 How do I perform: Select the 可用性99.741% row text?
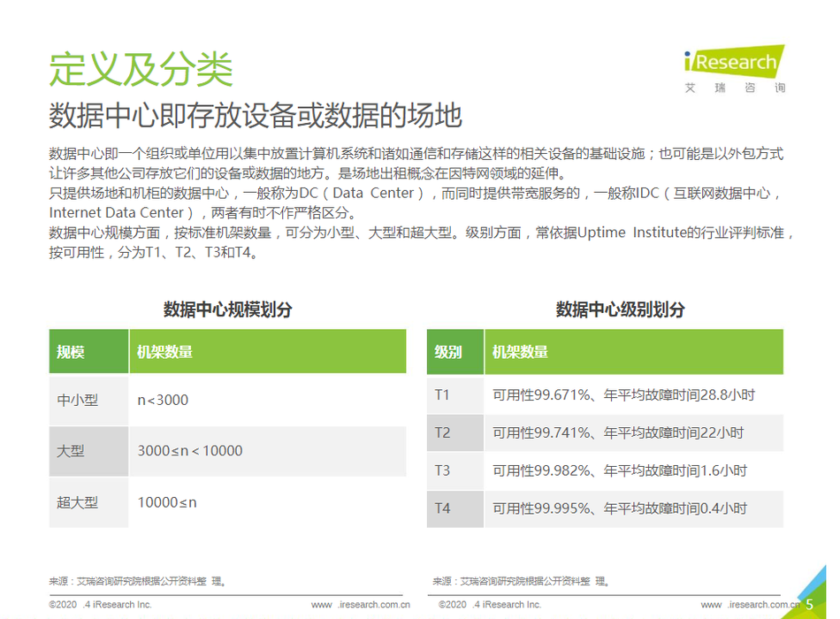tap(617, 432)
